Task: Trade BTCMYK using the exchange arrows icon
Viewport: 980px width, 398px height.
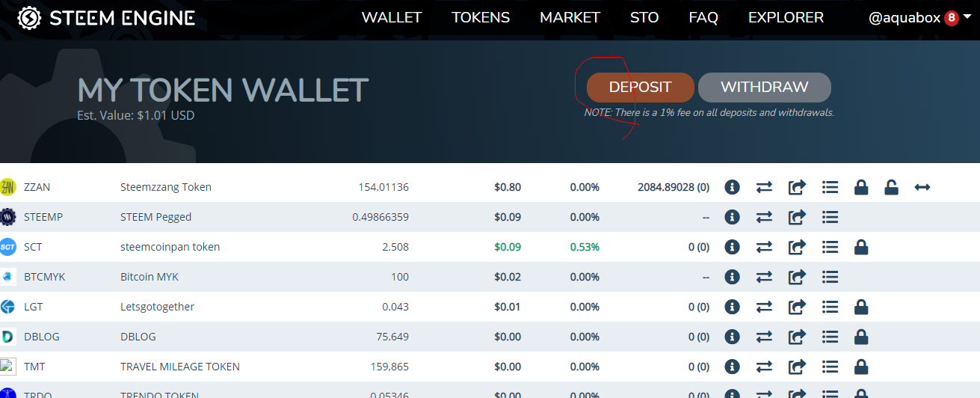Action: point(764,277)
